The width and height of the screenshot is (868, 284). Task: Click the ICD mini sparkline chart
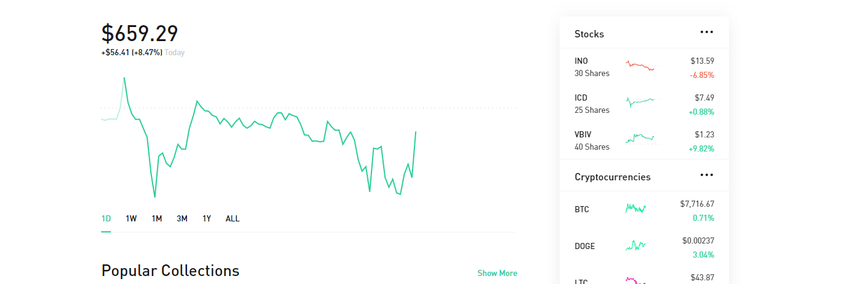click(641, 101)
